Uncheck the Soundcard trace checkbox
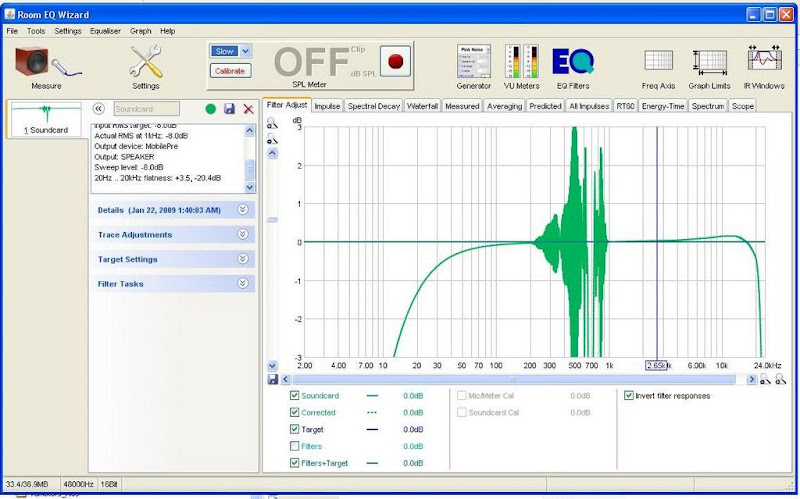The height and width of the screenshot is (499, 800). (x=294, y=396)
